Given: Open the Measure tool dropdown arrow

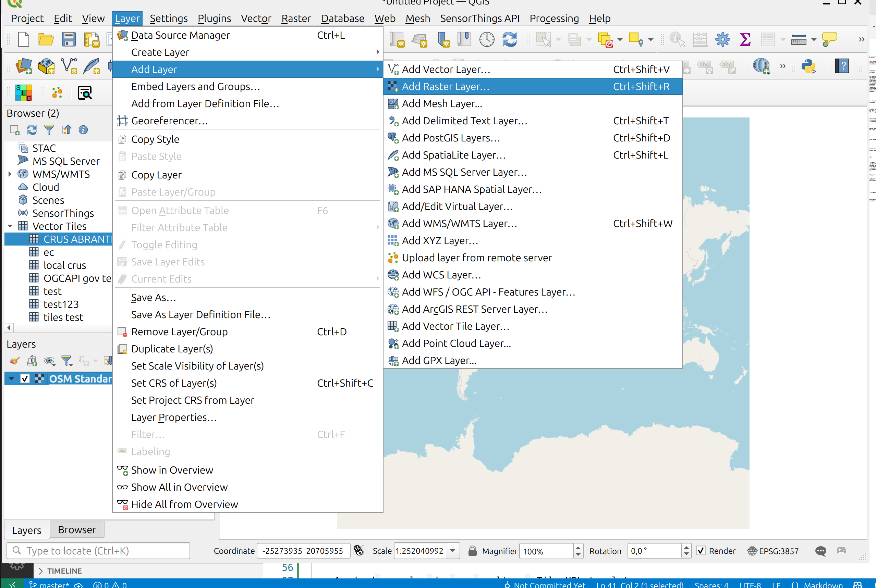Looking at the screenshot, I should (814, 39).
